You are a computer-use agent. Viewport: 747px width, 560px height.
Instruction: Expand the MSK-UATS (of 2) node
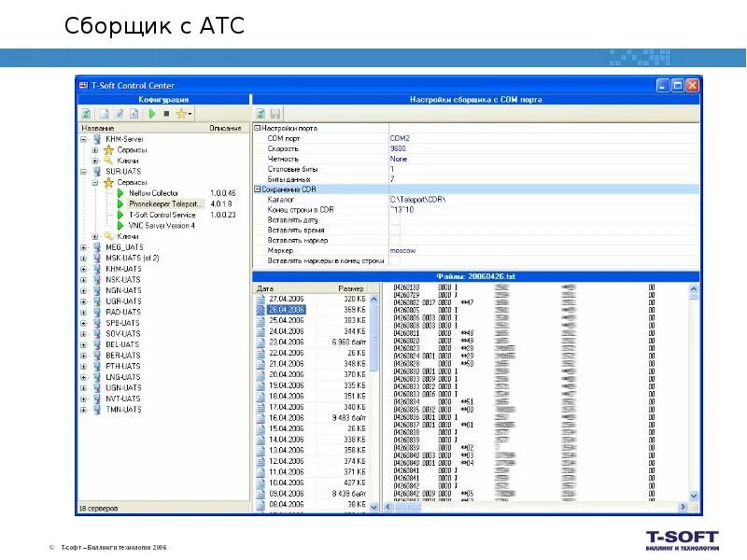click(83, 259)
